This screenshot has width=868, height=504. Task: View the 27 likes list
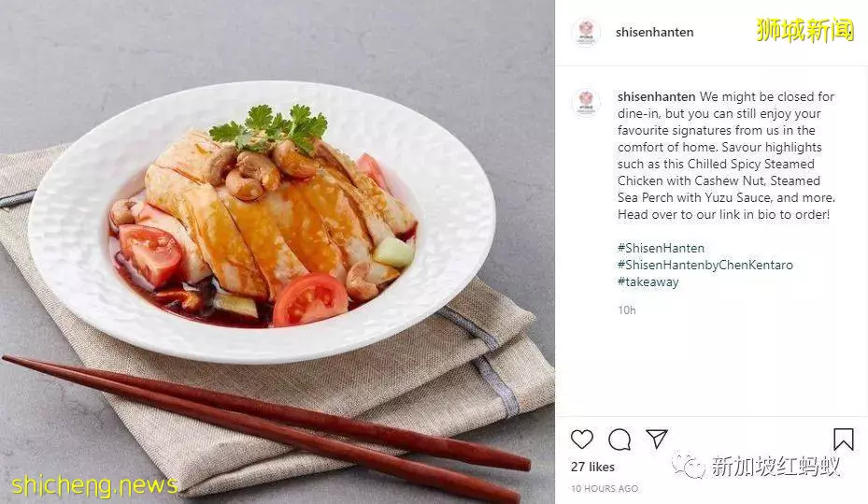593,467
